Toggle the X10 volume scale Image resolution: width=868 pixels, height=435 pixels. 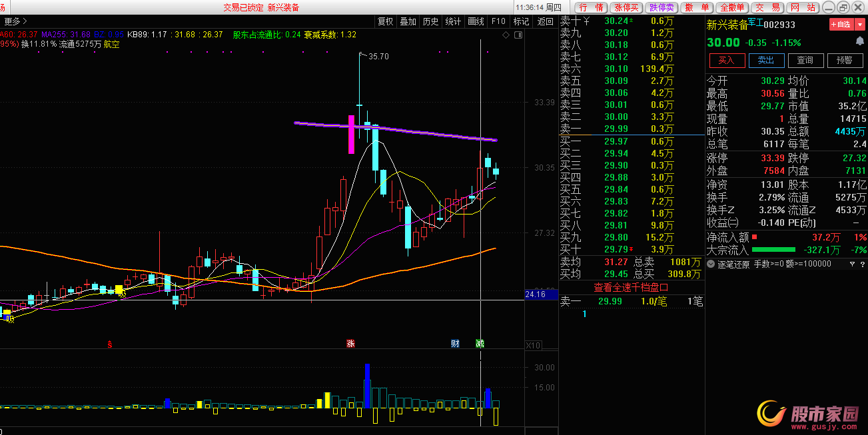533,346
